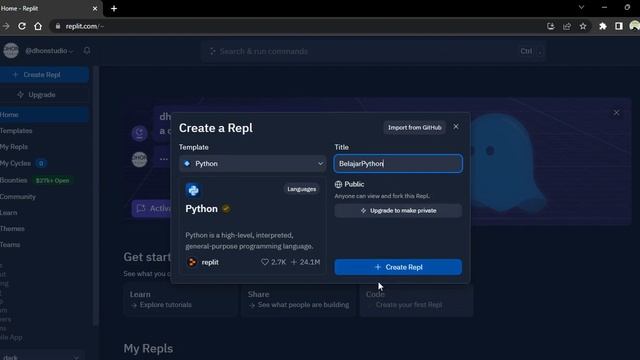Bookmark this page with the star
This screenshot has width=640, height=360.
coord(583,26)
